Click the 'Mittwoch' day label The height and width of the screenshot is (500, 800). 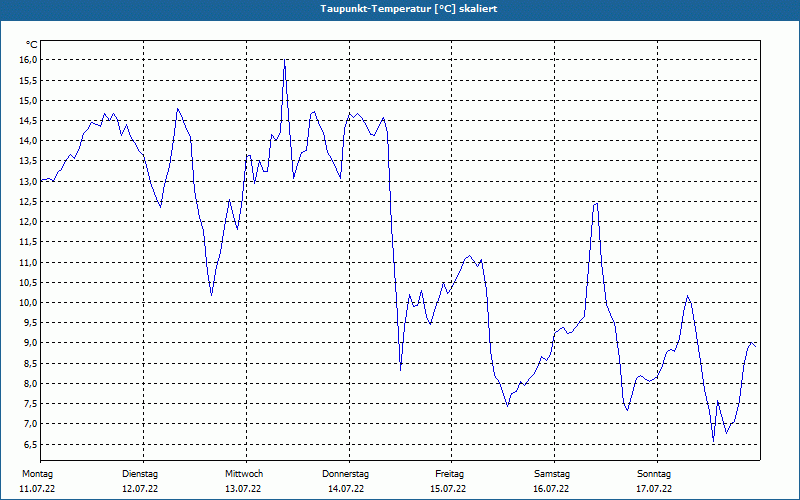click(244, 474)
